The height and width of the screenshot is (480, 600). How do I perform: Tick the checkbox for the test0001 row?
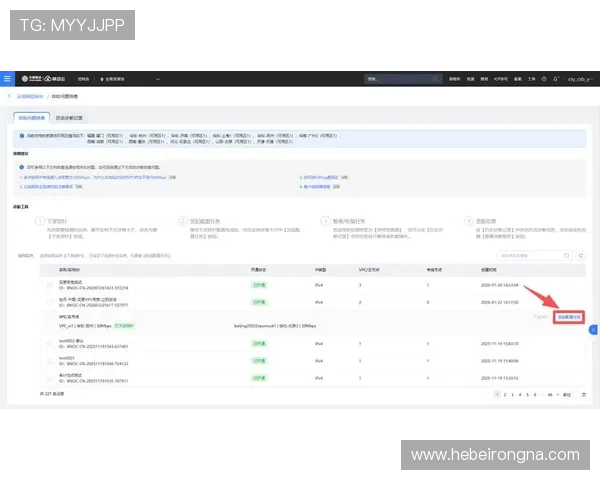(x=50, y=359)
